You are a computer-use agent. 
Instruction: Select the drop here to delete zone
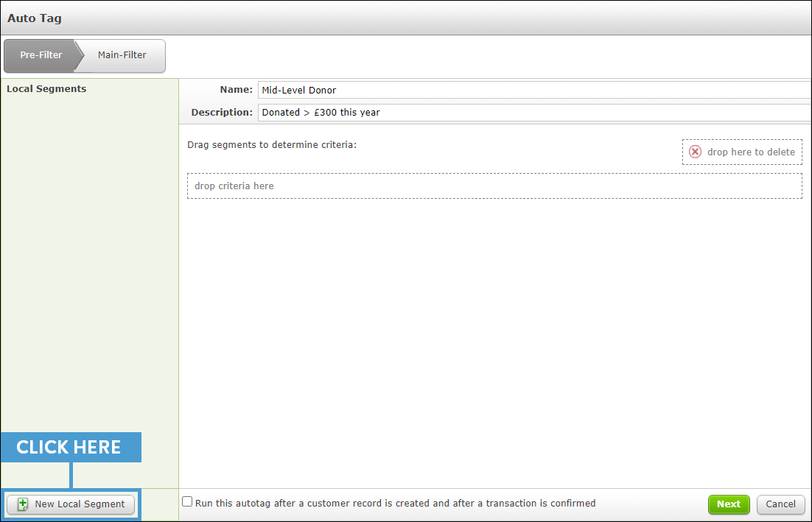(742, 152)
